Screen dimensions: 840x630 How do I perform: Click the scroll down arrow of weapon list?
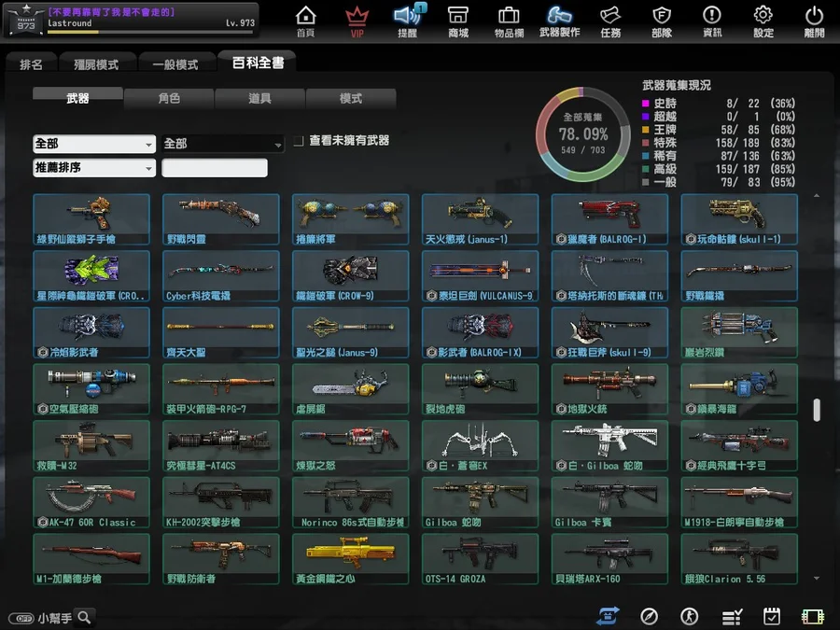point(817,578)
